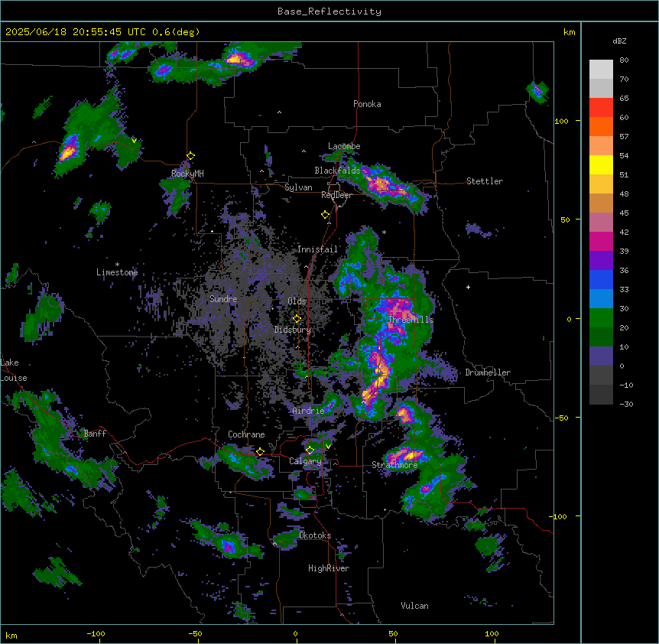Click the 50 tick label on the bottom axis
Viewport: 659px width, 644px height.
pos(393,633)
